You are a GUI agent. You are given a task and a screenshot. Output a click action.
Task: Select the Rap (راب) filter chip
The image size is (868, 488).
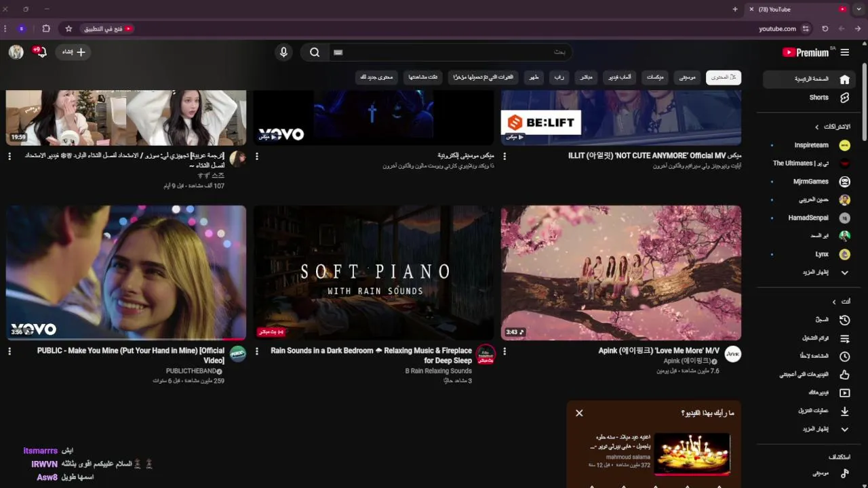click(559, 77)
